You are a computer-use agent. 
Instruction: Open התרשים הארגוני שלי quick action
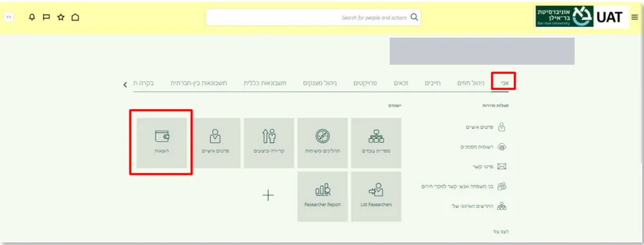click(472, 206)
